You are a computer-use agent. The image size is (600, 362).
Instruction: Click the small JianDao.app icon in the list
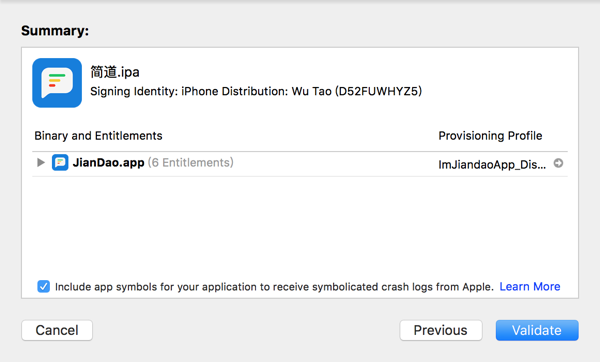point(60,163)
